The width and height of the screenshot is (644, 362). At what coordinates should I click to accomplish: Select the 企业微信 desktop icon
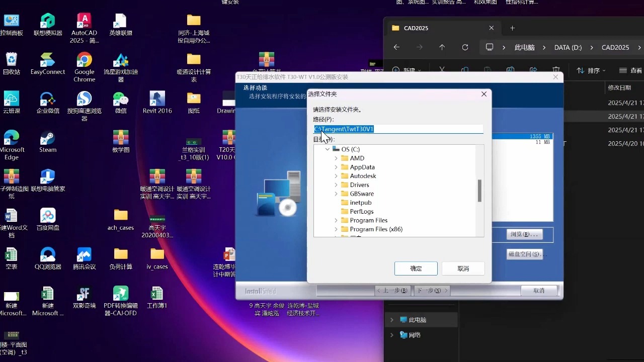pyautogui.click(x=48, y=103)
